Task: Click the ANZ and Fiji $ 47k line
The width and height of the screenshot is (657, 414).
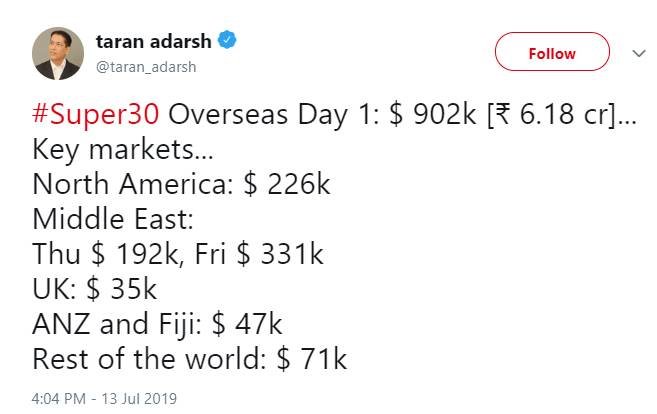Action: pyautogui.click(x=157, y=324)
